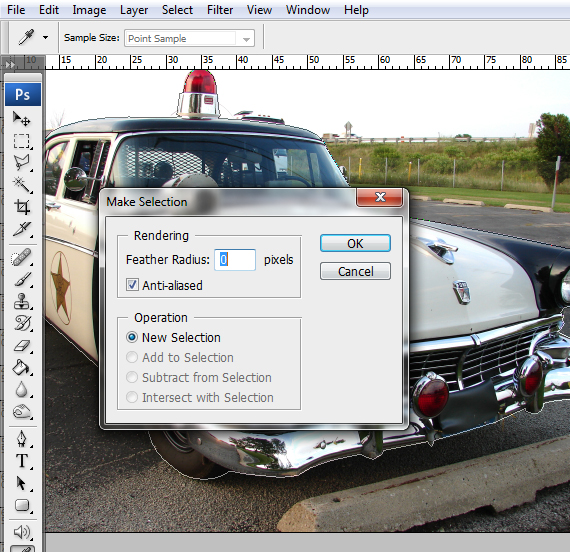Select the Crop tool
The image size is (570, 552).
point(21,207)
